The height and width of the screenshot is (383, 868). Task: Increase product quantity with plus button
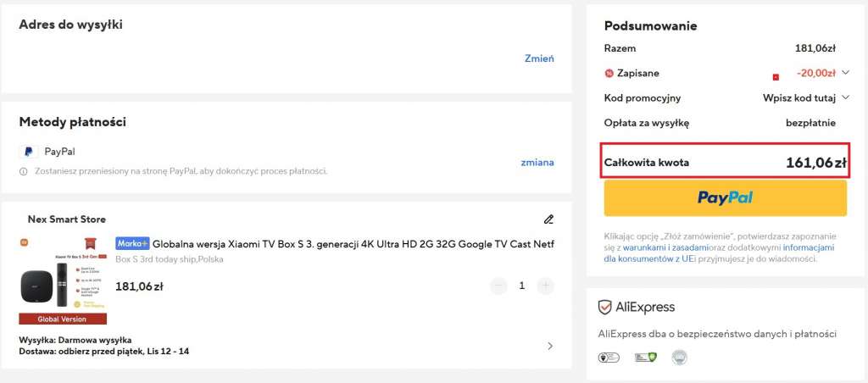pyautogui.click(x=545, y=286)
